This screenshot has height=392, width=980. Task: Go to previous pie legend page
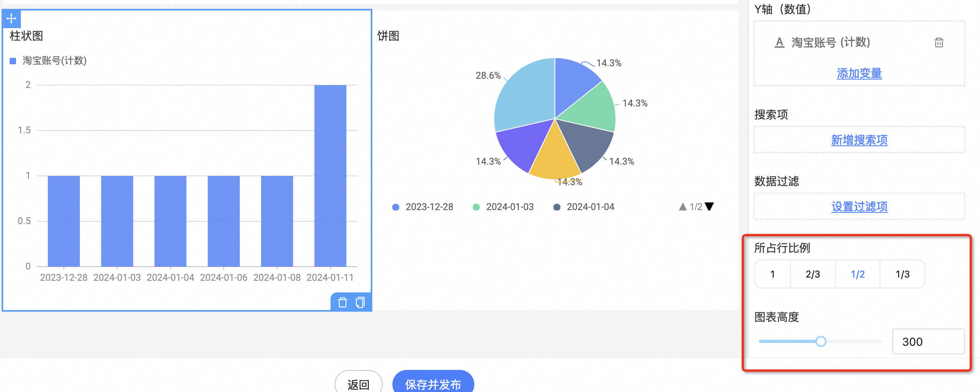[682, 207]
